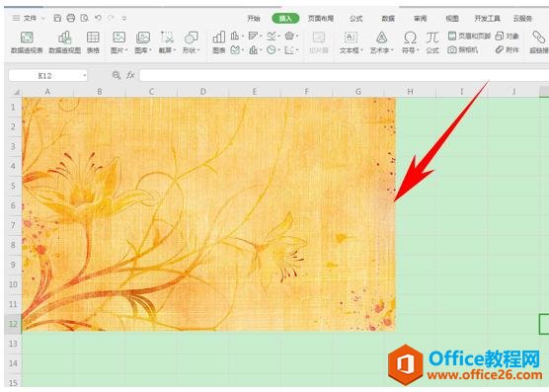Viewport: 549px width, 392px height.
Task: Open the 文本框 dropdown arrow
Action: (361, 50)
